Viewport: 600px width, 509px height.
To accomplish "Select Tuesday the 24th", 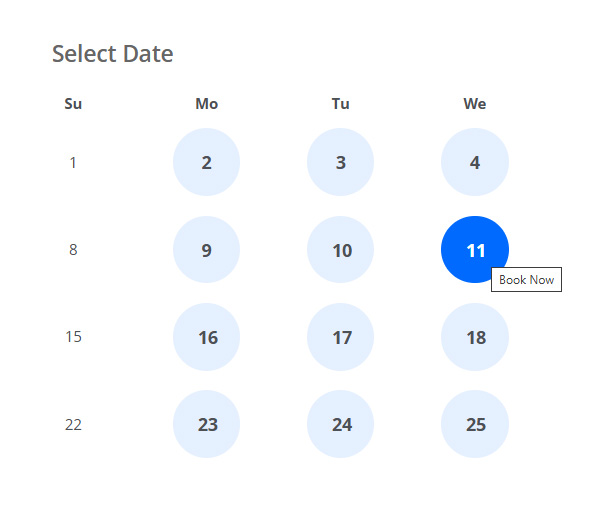I will pyautogui.click(x=341, y=424).
